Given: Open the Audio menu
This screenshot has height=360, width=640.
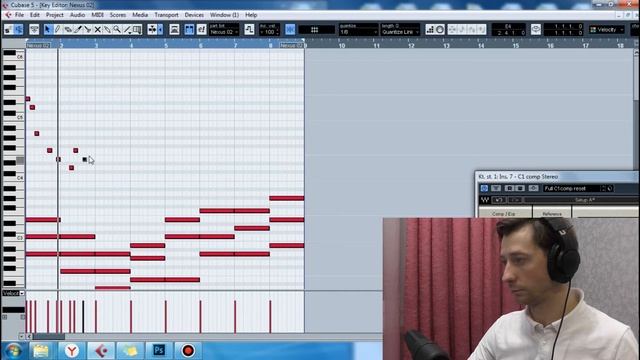Looking at the screenshot, I should pos(77,15).
